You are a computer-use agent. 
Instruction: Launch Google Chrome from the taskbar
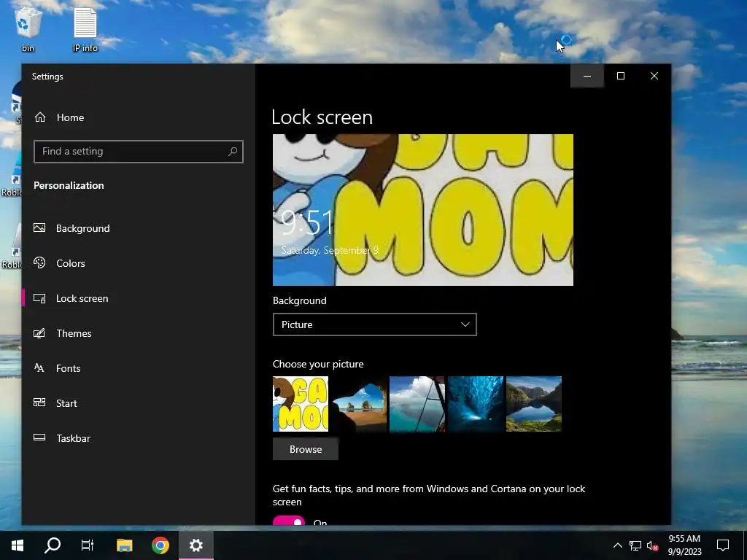[160, 545]
